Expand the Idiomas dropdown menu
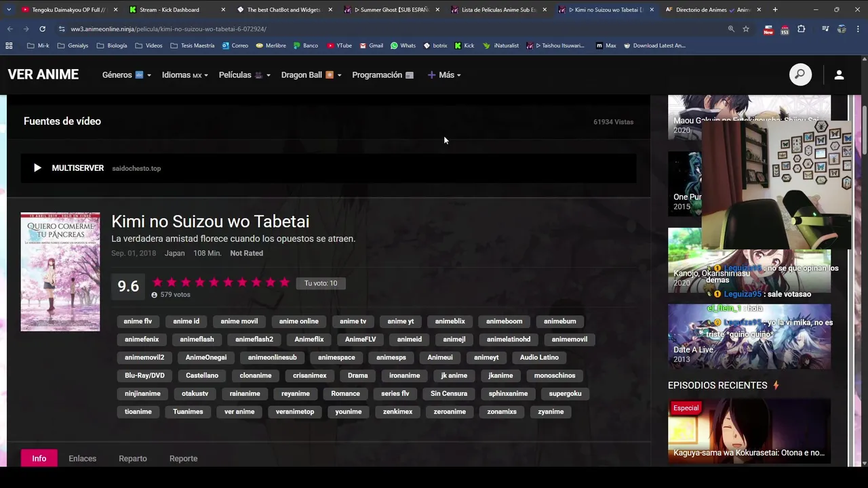Screen dimensions: 868x488 point(184,75)
